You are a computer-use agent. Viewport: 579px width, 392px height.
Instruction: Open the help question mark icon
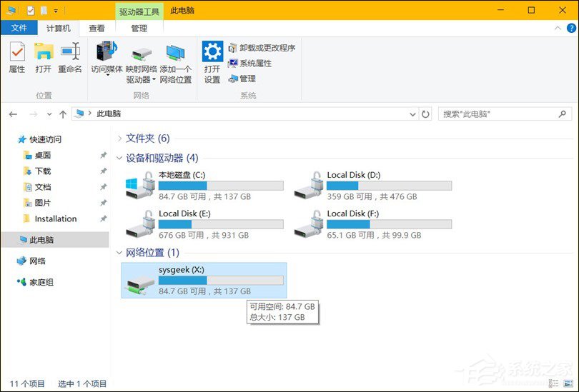click(571, 28)
